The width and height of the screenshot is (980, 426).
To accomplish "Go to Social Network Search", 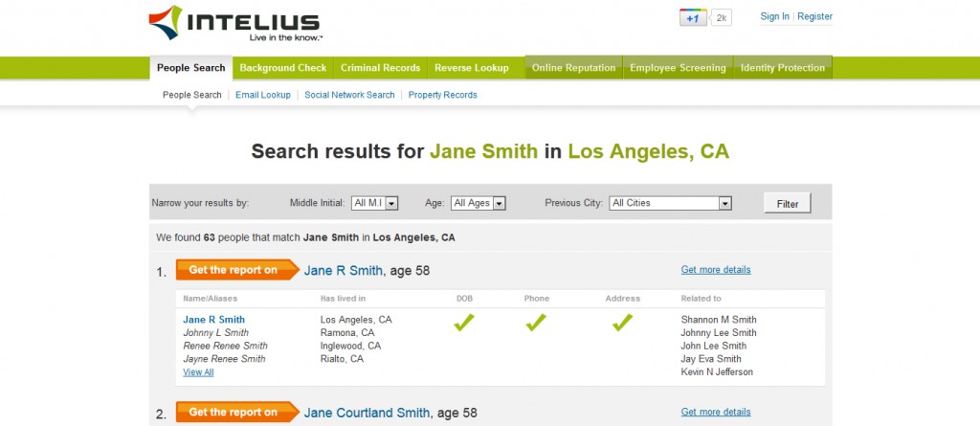I will pos(349,95).
